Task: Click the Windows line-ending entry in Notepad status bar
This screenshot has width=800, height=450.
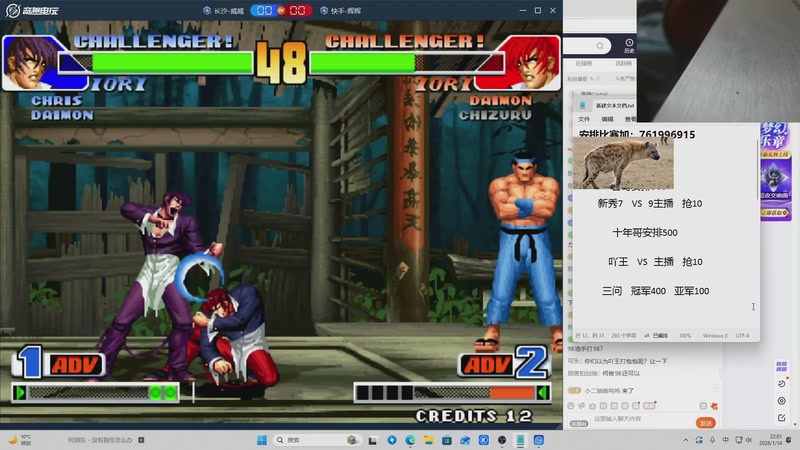Action: pos(715,336)
